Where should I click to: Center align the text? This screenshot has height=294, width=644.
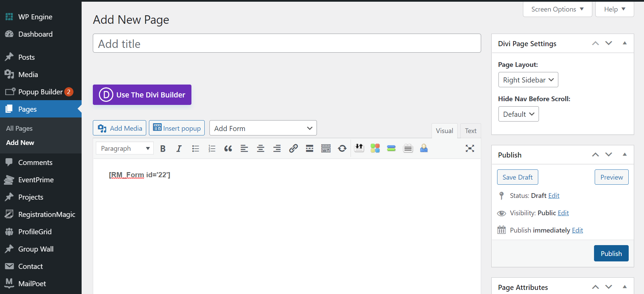click(x=260, y=148)
